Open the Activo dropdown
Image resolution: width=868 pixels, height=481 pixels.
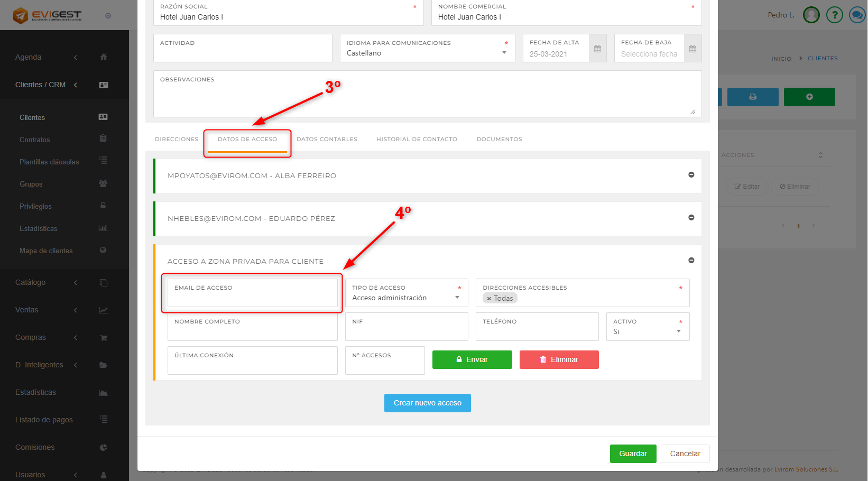click(x=678, y=331)
